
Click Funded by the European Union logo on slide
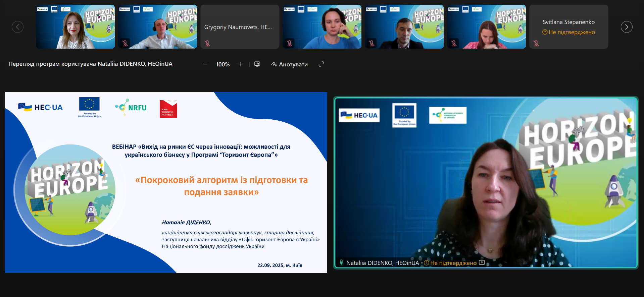pyautogui.click(x=89, y=107)
